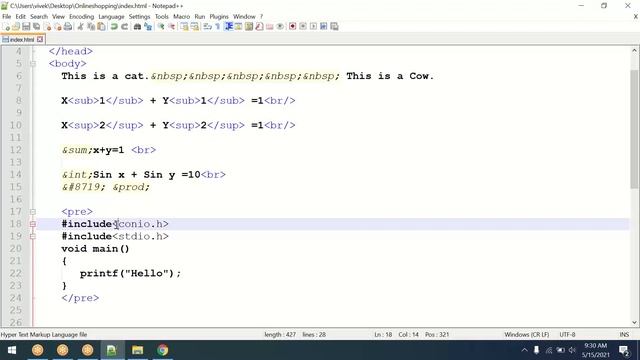This screenshot has width=640, height=360.
Task: Click the vertical scrollbar down arrow
Action: (634, 322)
